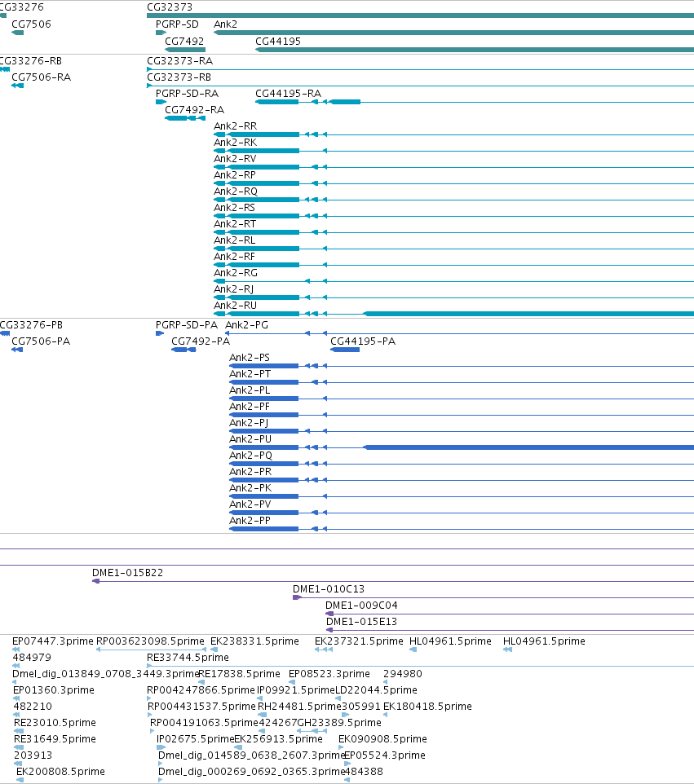Select CG7506-RA transcript label
This screenshot has height=784, width=694.
click(41, 77)
